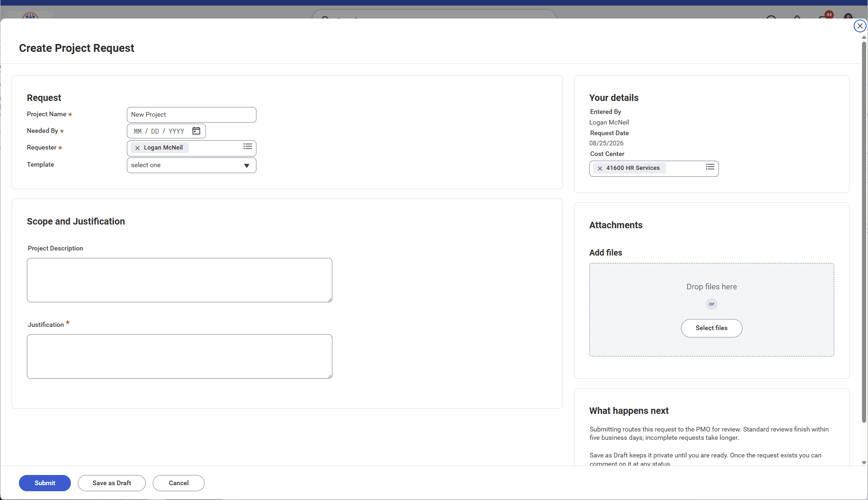Viewport: 868px width, 500px height.
Task: Open the Needed By calendar picker
Action: point(196,131)
